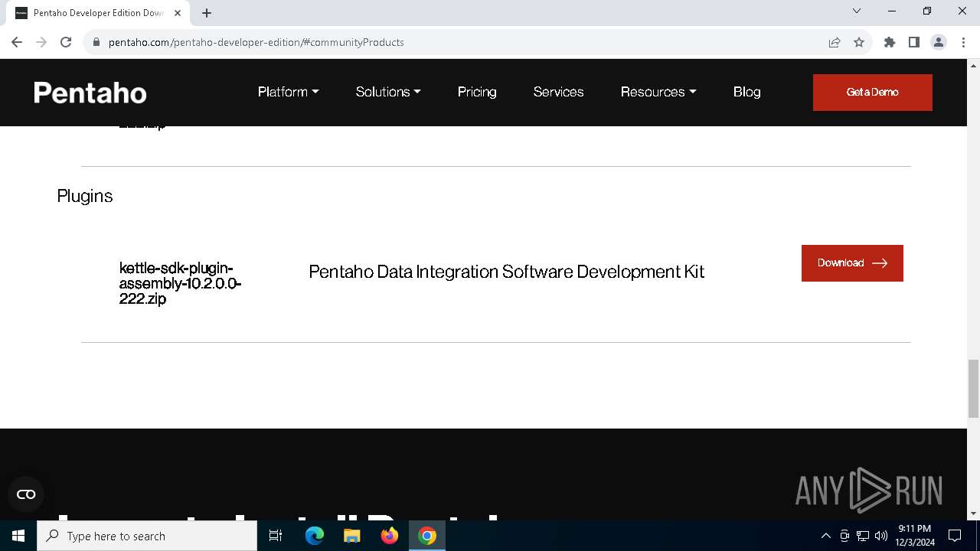Open the site security lock icon

(x=96, y=42)
